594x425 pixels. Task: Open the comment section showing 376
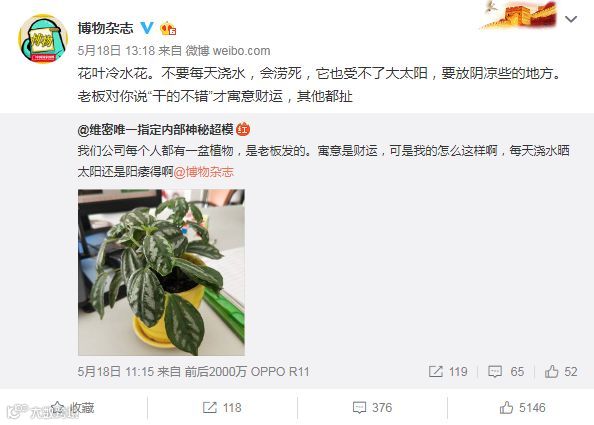point(372,408)
